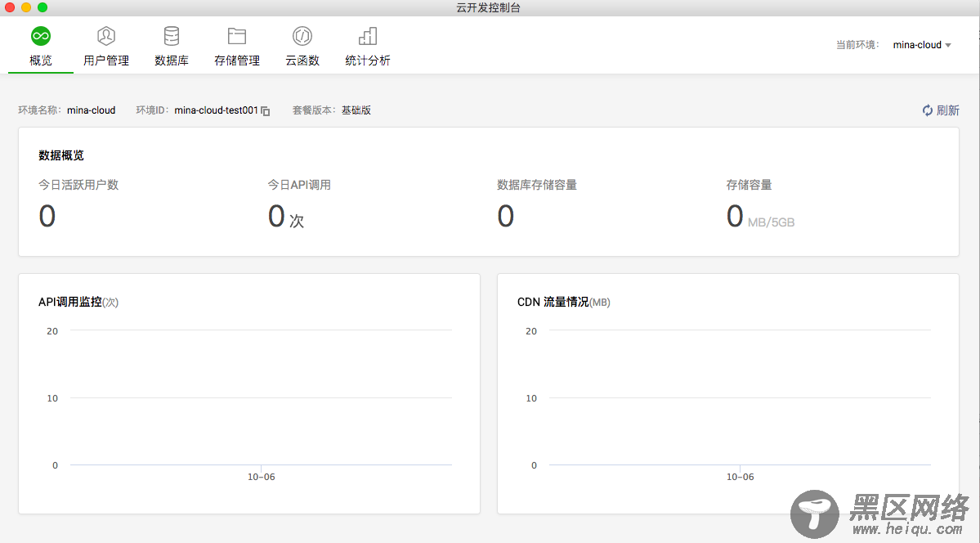980x543 pixels.
Task: Click the 基础版 plan version text
Action: click(x=356, y=110)
